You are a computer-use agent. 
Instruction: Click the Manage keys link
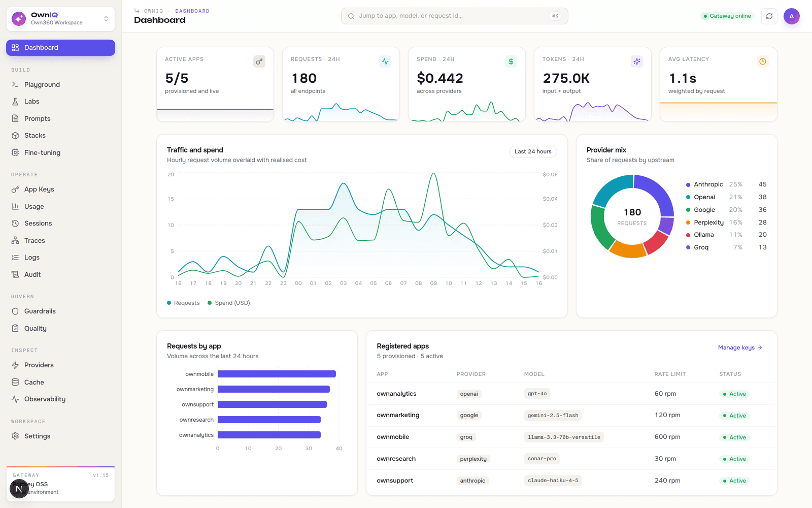(x=740, y=347)
